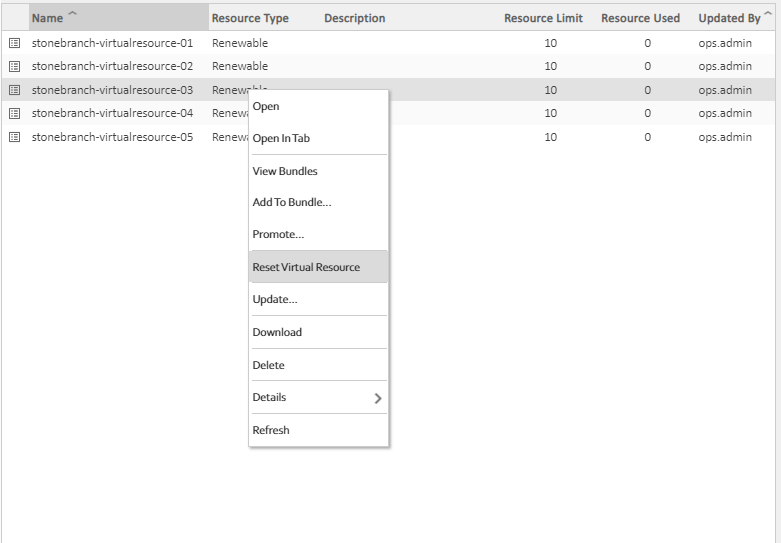781x543 pixels.
Task: Choose Open from the context menu
Action: [x=266, y=106]
